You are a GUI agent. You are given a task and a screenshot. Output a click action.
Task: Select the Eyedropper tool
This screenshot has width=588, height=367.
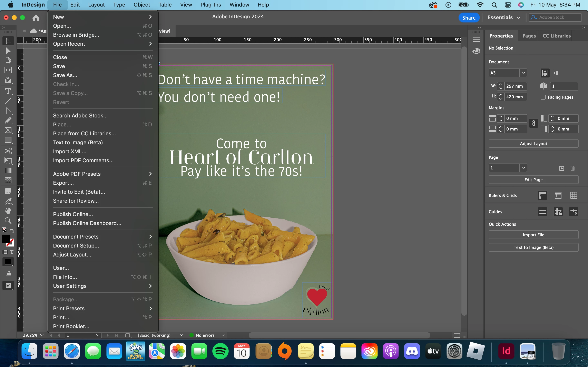point(8,201)
